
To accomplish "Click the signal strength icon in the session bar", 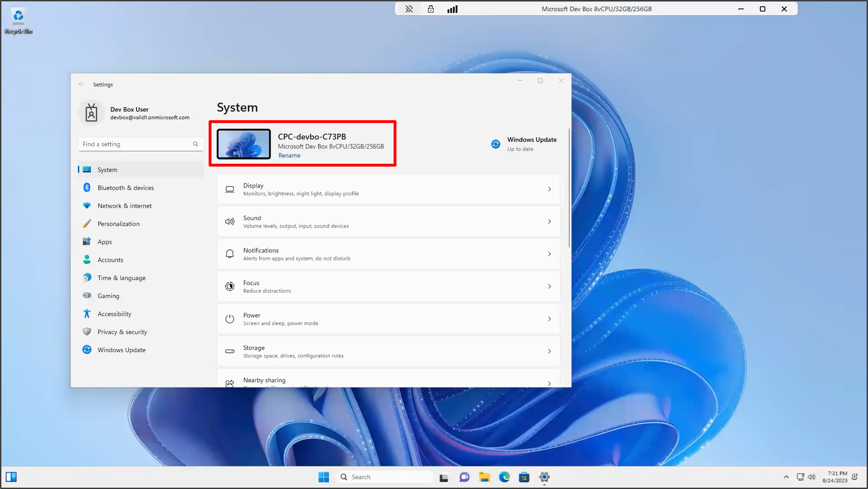I will (x=452, y=9).
